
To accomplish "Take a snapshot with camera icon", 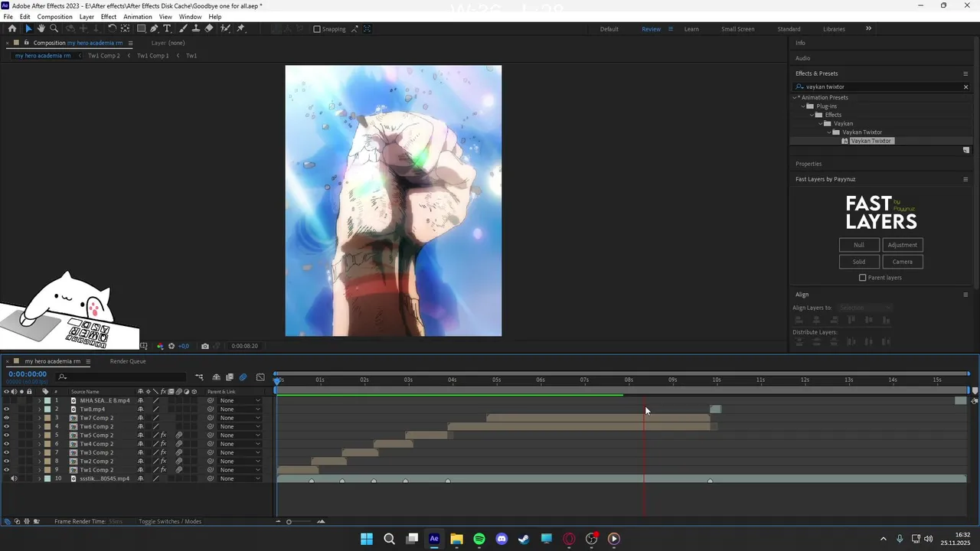I will point(204,346).
